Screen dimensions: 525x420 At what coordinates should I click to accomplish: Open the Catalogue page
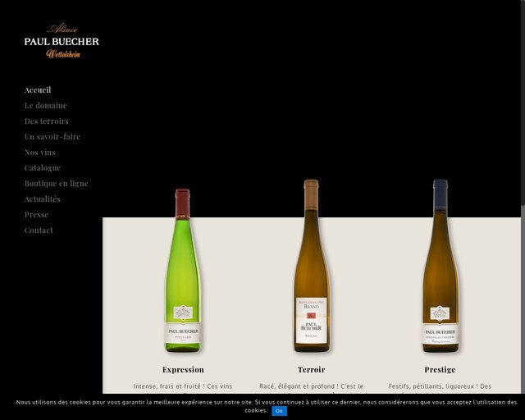(x=43, y=168)
